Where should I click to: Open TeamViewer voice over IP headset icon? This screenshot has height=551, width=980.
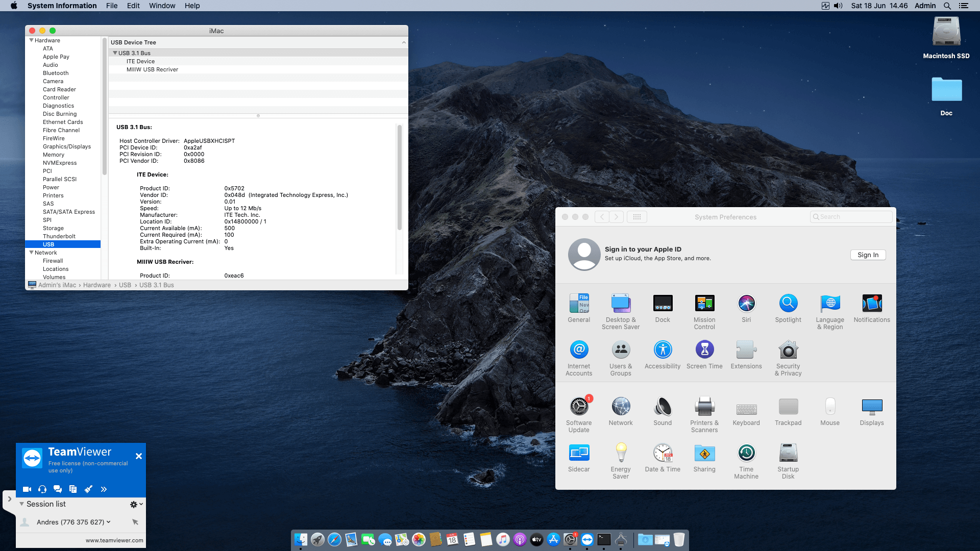(42, 489)
